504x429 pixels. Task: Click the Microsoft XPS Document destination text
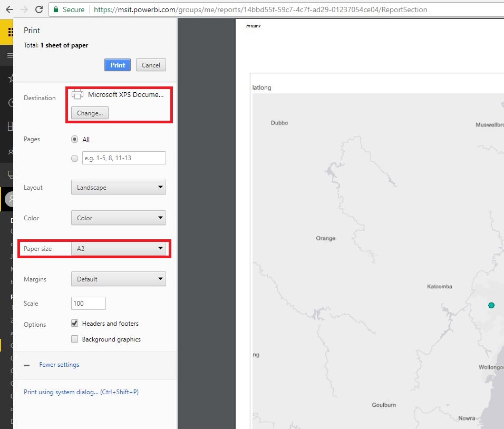pyautogui.click(x=125, y=94)
